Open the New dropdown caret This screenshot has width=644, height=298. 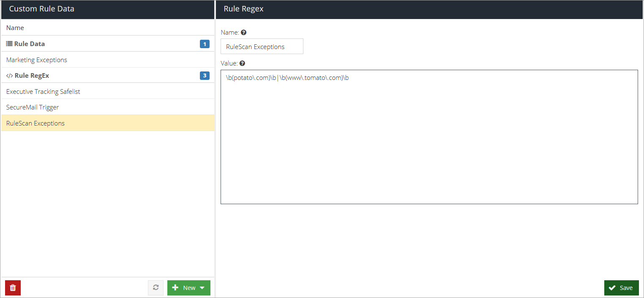point(202,288)
